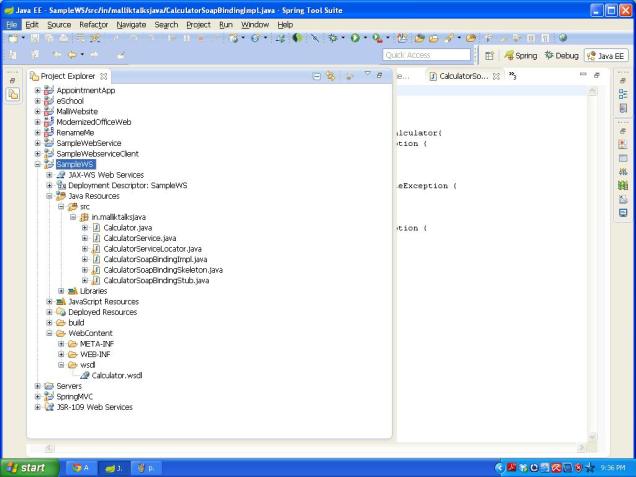
Task: Open the Console monitor icon in right trim
Action: tap(623, 213)
